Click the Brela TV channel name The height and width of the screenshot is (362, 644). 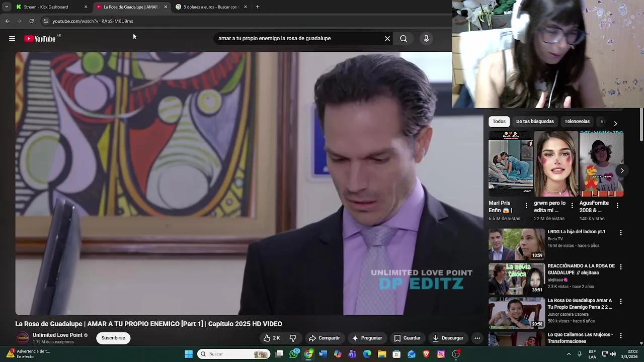555,239
